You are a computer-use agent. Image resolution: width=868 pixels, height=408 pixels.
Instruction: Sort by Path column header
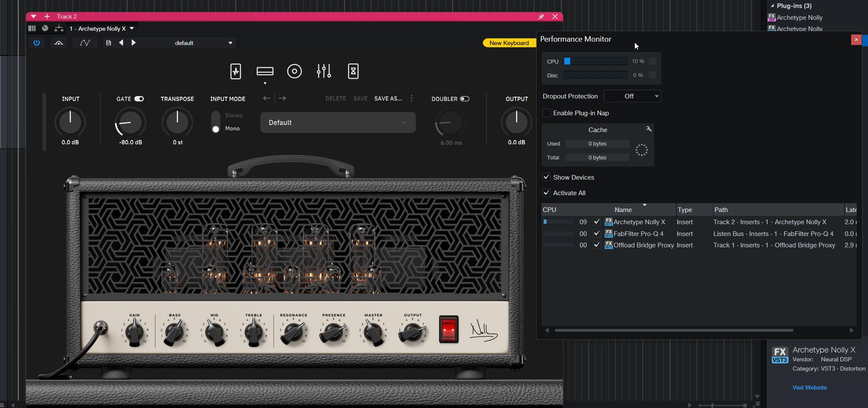(721, 209)
